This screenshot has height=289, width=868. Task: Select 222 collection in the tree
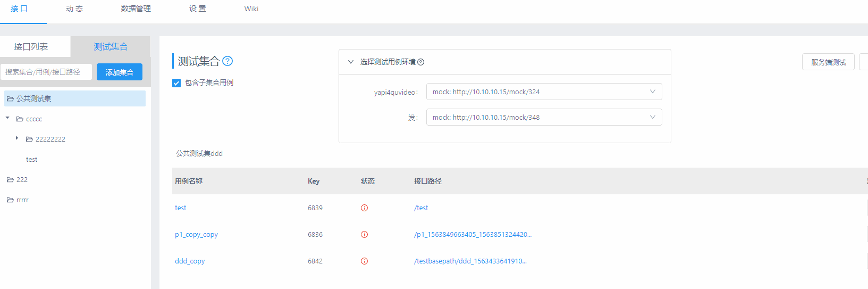(22, 180)
